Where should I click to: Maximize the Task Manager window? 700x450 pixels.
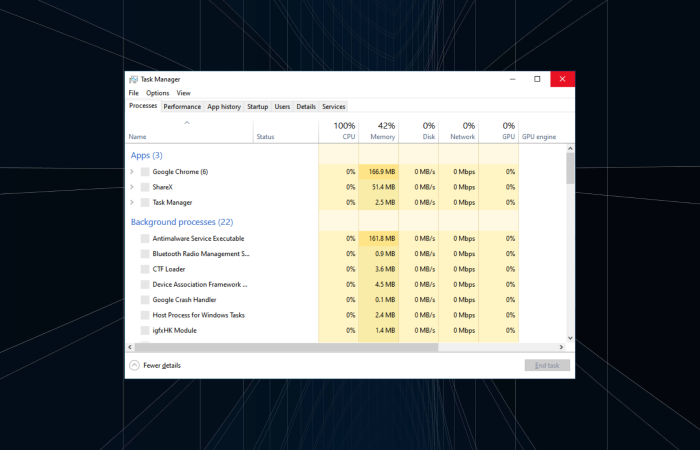click(537, 79)
